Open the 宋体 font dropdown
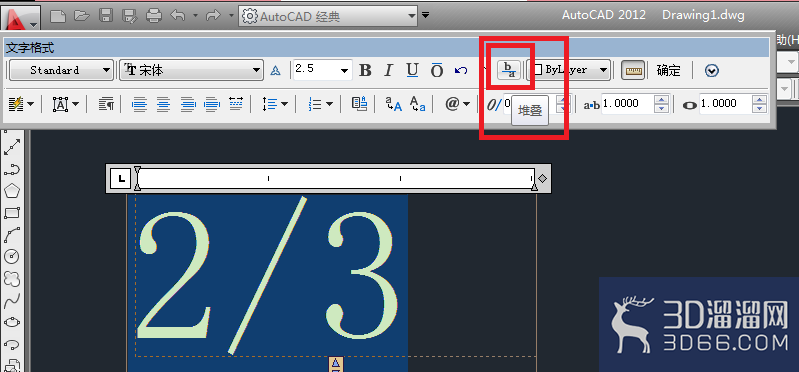The image size is (799, 372). (192, 70)
